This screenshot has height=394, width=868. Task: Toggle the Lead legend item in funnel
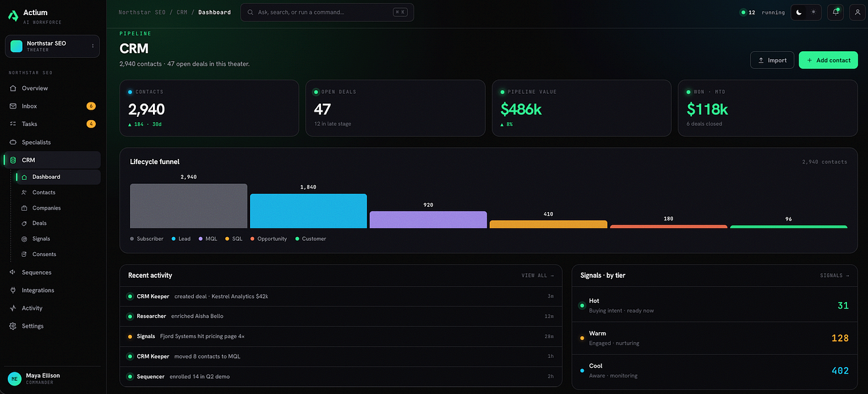click(x=181, y=238)
